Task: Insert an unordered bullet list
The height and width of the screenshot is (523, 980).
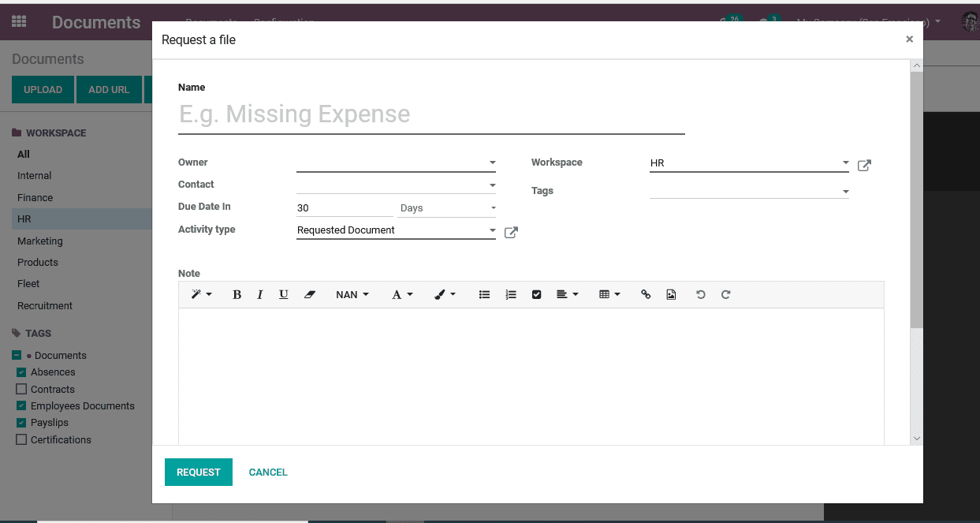Action: pos(484,294)
